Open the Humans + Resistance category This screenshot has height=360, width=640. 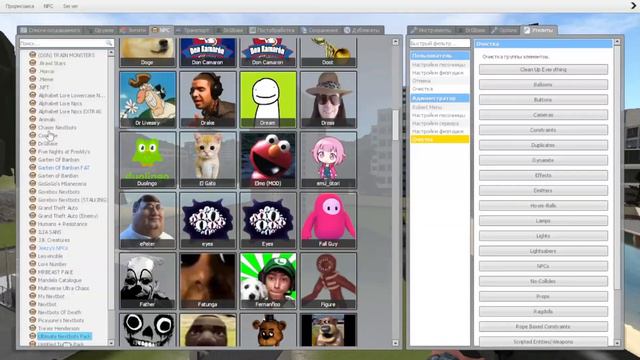click(62, 224)
